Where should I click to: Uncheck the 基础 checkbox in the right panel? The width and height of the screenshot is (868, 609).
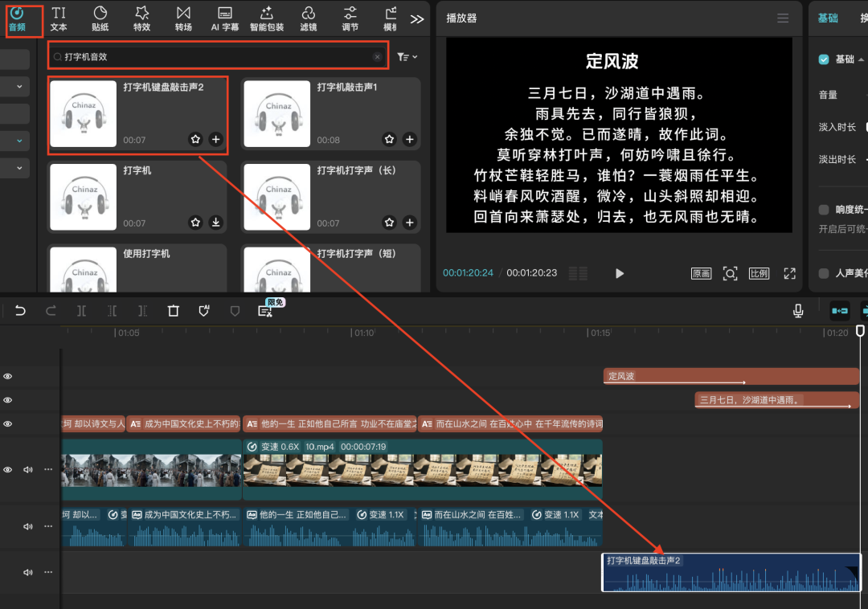(x=823, y=59)
